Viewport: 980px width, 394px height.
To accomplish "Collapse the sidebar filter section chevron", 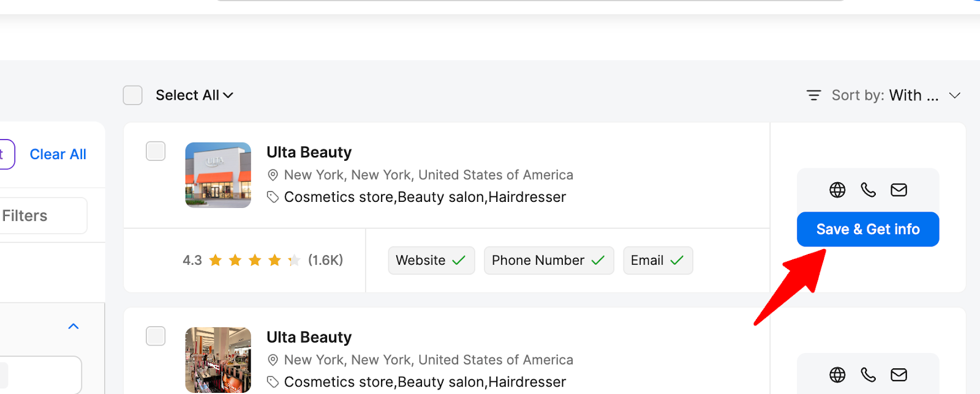I will click(x=73, y=326).
